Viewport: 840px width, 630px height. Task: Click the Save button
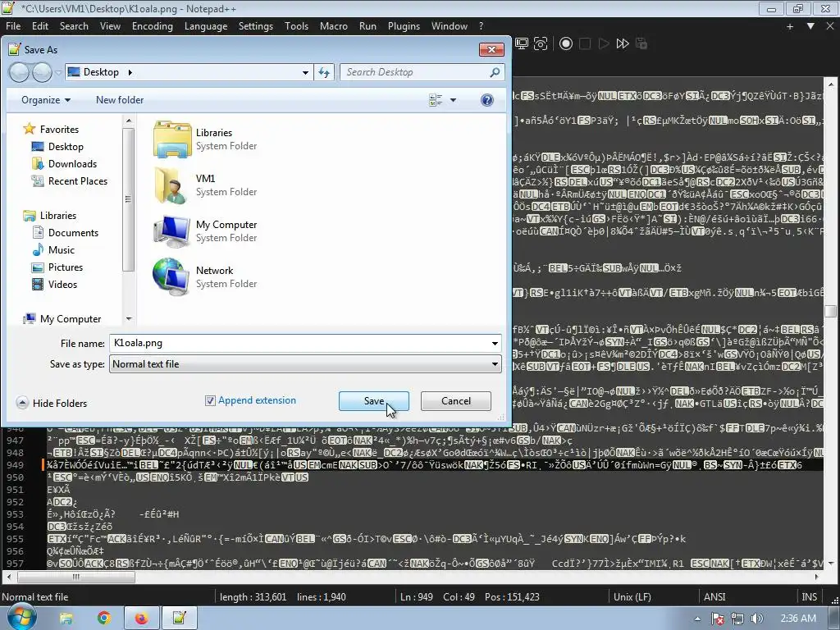coord(374,401)
